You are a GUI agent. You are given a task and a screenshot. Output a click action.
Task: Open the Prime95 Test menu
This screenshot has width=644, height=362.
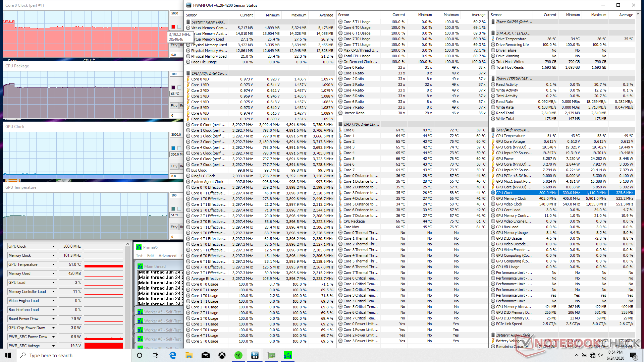coord(139,256)
